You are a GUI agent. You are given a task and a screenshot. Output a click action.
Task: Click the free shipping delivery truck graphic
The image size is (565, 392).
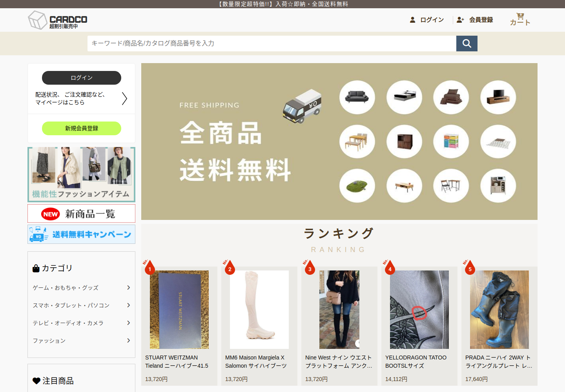[302, 106]
